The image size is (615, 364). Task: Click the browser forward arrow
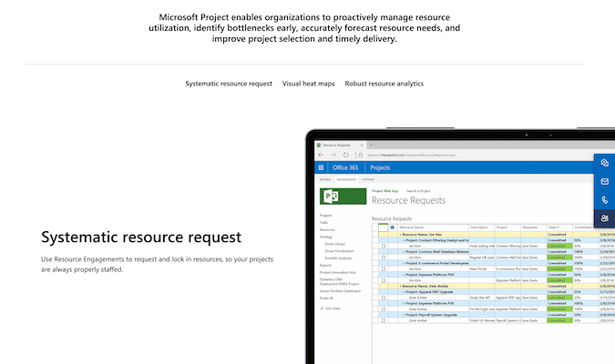pyautogui.click(x=333, y=156)
